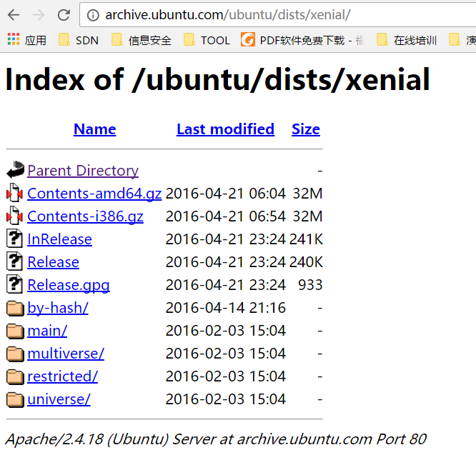Click folder icon beside universe/
The width and height of the screenshot is (476, 450).
tap(15, 399)
